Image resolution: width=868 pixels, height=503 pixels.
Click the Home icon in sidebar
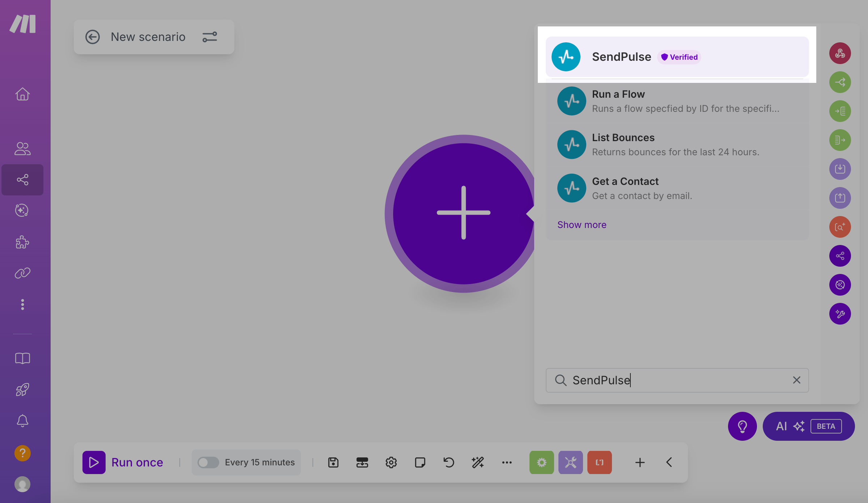pos(22,94)
